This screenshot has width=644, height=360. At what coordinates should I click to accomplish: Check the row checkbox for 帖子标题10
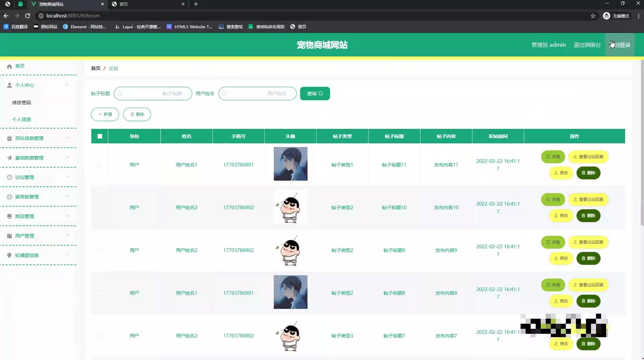click(99, 208)
